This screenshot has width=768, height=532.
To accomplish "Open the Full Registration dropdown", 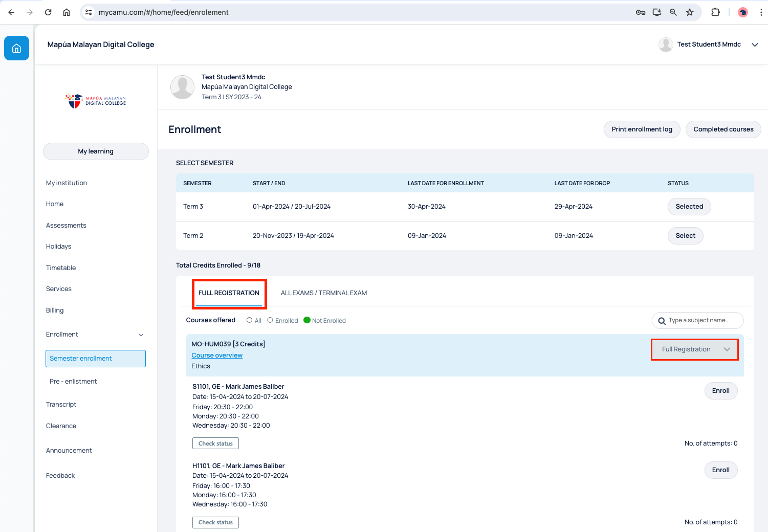I will (695, 349).
